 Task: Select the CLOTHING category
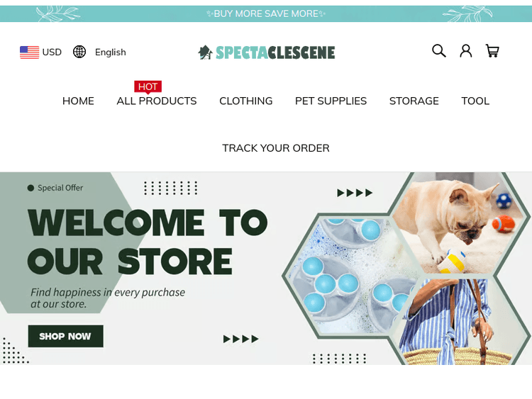tap(245, 101)
